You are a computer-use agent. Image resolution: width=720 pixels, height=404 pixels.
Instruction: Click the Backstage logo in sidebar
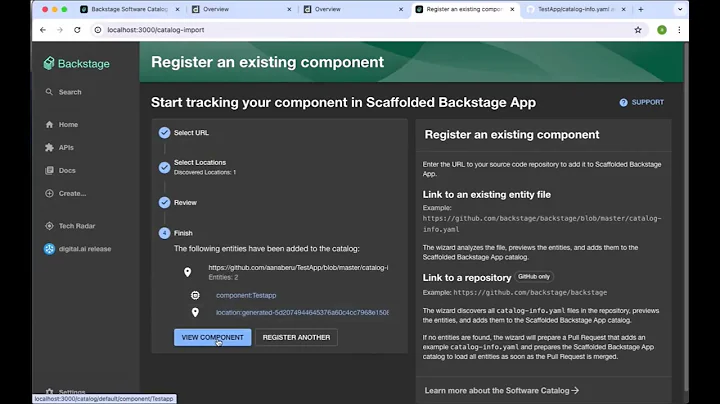coord(77,63)
